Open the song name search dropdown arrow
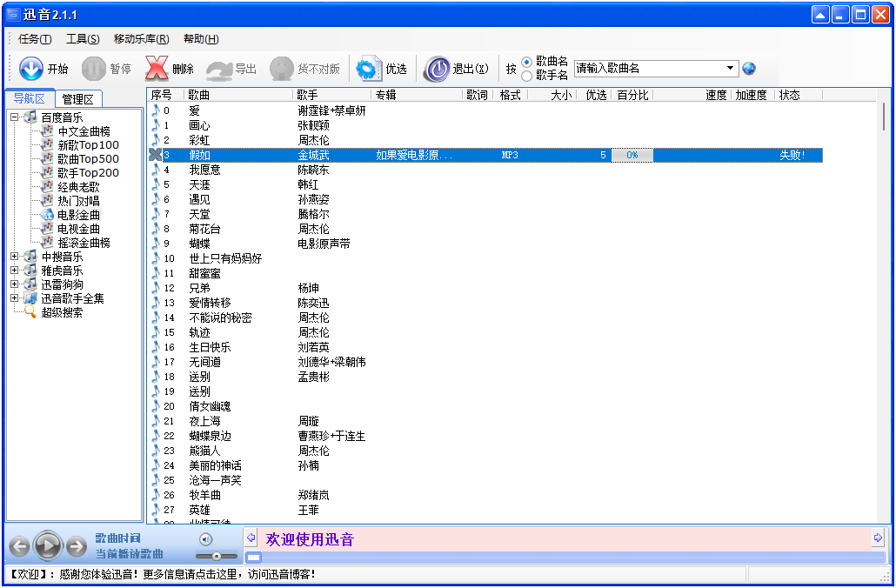The image size is (896, 588). coord(731,68)
